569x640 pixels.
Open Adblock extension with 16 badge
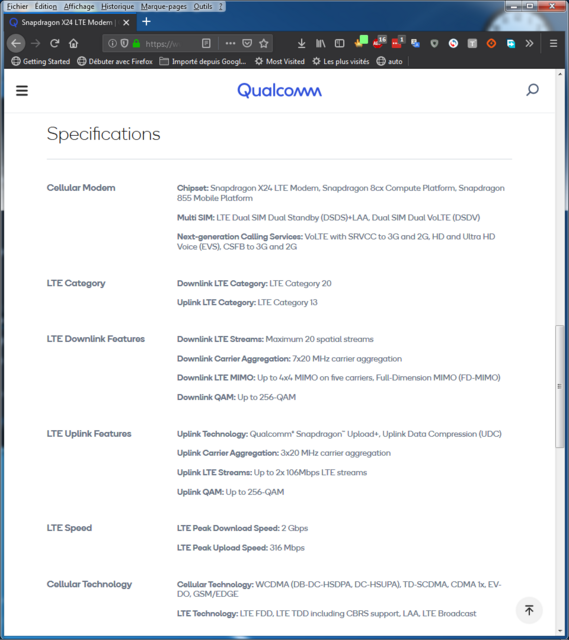(x=380, y=42)
